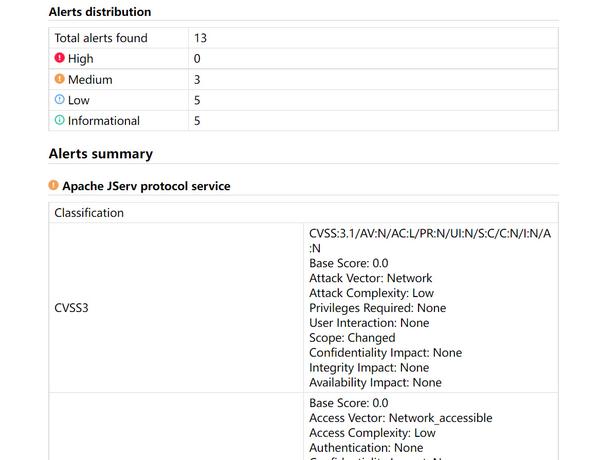Select the Alerts summary heading
600x460 pixels.
(x=100, y=154)
